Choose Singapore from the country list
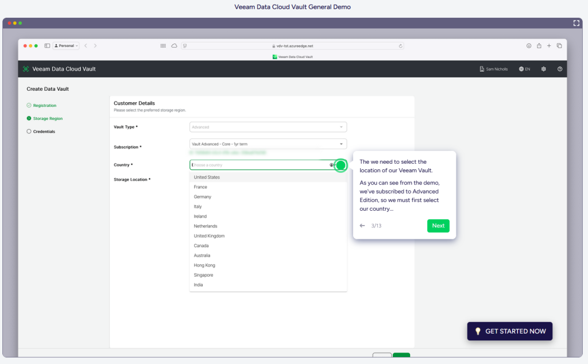The width and height of the screenshot is (588, 364). pyautogui.click(x=268, y=275)
